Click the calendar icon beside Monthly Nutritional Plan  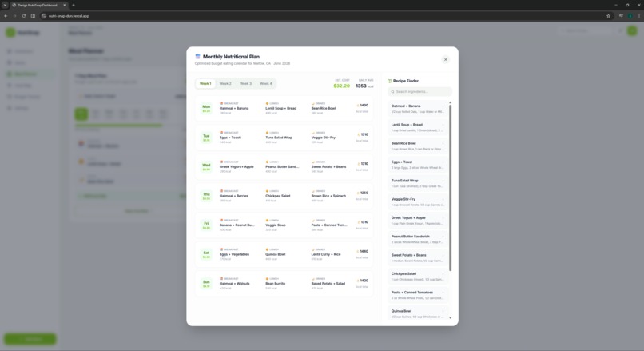(197, 57)
